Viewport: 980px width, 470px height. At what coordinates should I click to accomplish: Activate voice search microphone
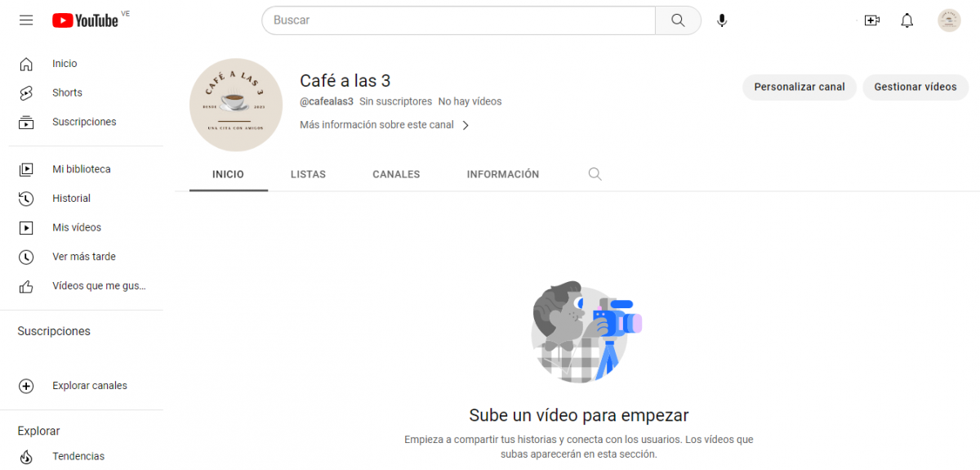[722, 20]
